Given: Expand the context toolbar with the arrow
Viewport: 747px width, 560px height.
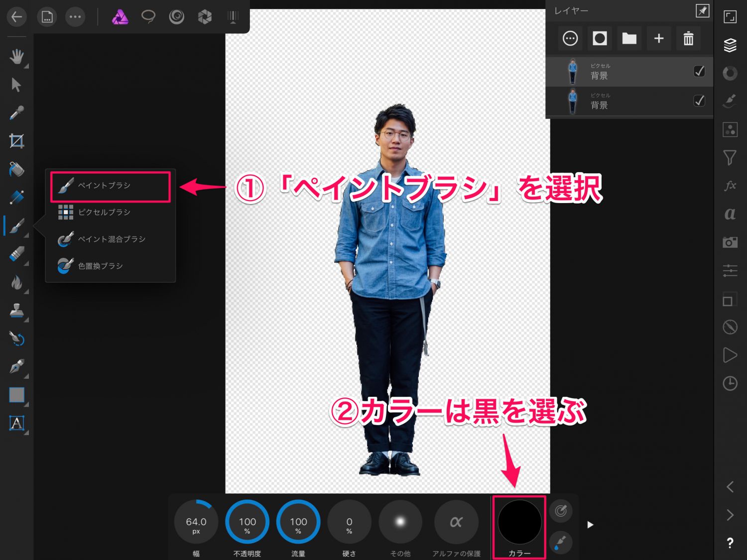Looking at the screenshot, I should click(x=590, y=525).
